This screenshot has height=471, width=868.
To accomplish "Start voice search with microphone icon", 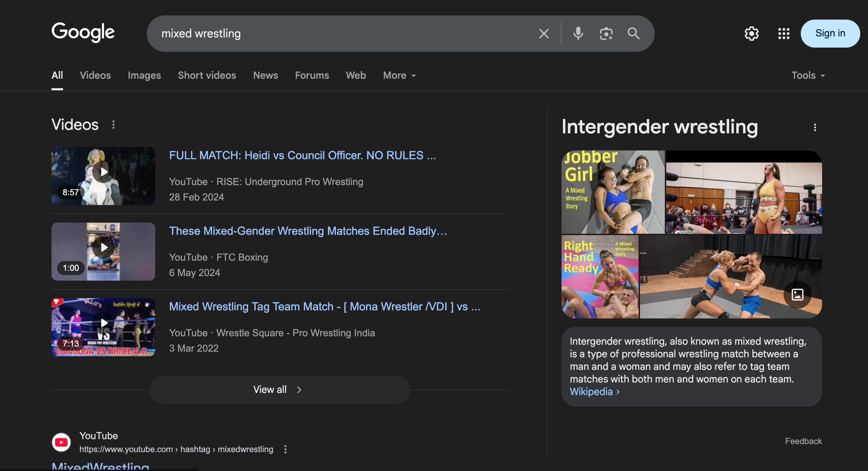I will [578, 34].
